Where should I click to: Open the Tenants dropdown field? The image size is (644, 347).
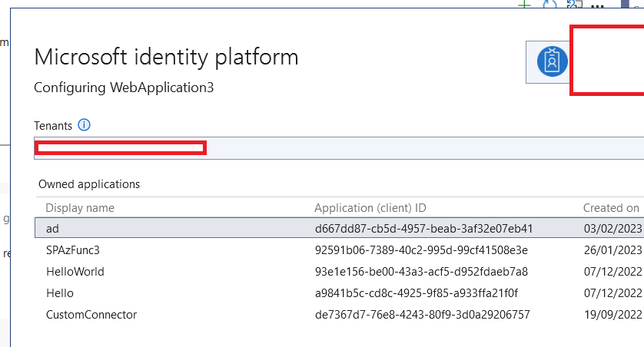[339, 148]
